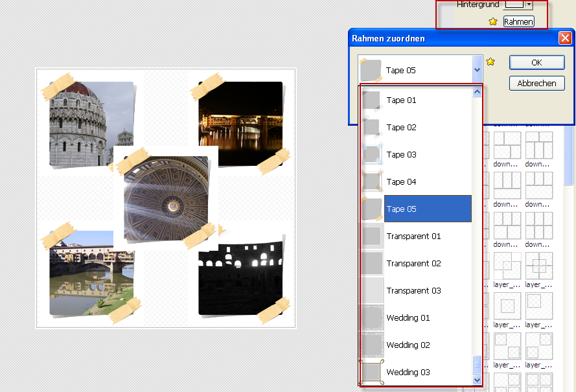Viewport: 576px width, 392px height.
Task: Close the Rahmen zuordnen dialog
Action: 564,38
